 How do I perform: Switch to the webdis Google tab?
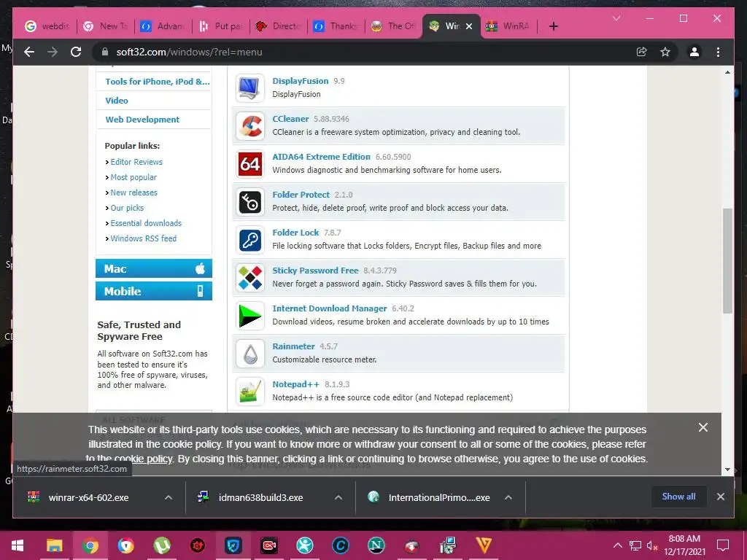click(x=47, y=26)
